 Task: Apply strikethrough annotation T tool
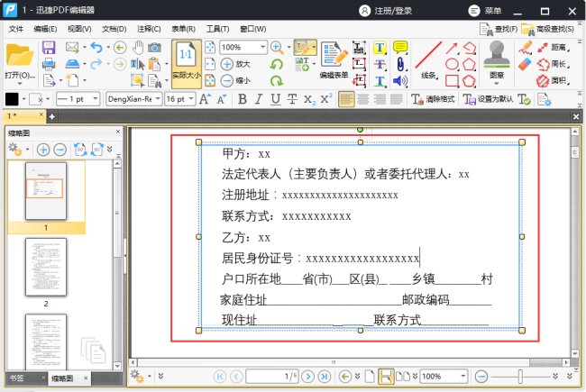coord(380,64)
